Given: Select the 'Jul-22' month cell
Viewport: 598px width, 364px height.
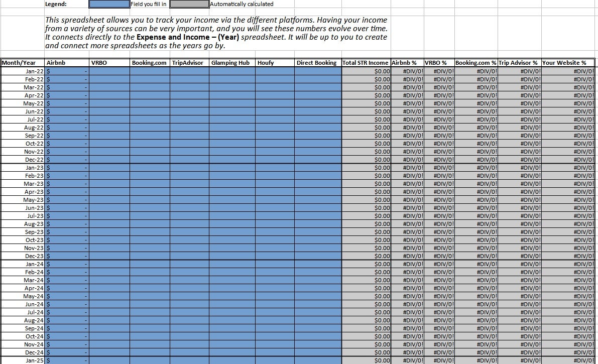Looking at the screenshot, I should pos(23,119).
